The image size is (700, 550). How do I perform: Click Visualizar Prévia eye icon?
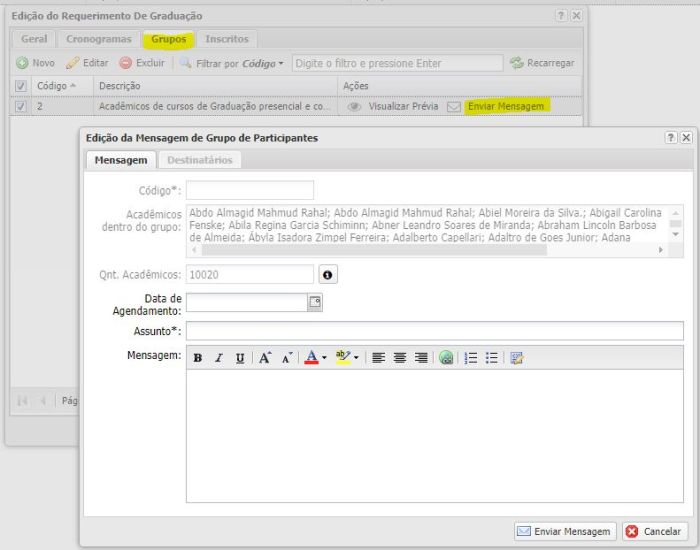point(354,105)
